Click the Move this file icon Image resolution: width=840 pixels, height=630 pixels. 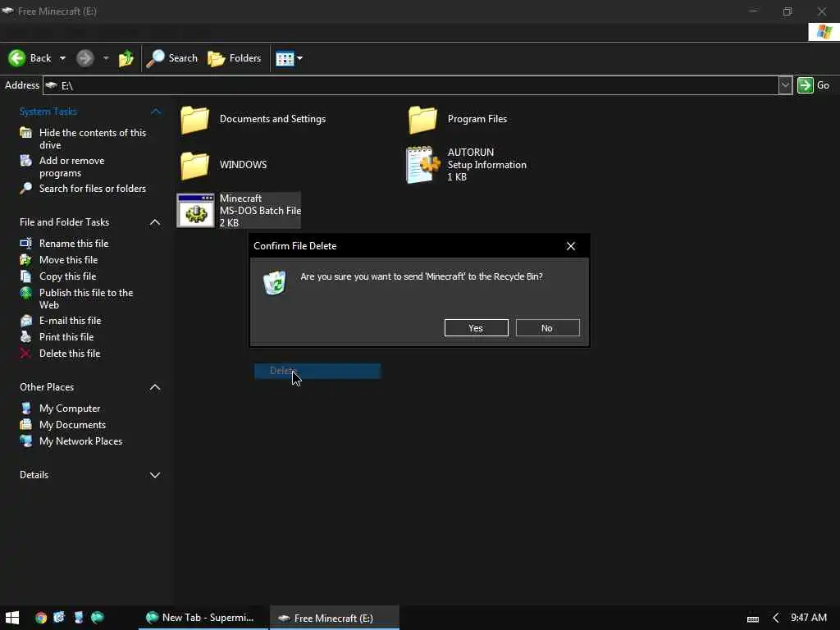coord(25,260)
